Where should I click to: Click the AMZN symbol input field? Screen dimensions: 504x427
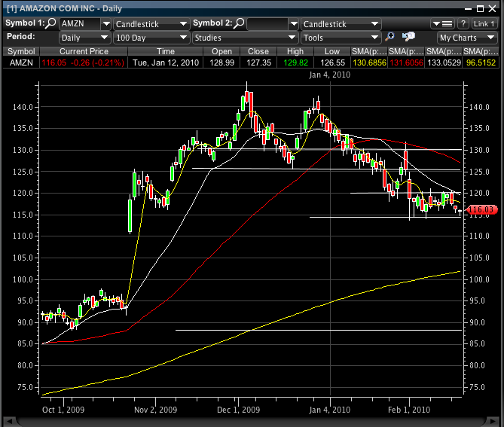79,24
